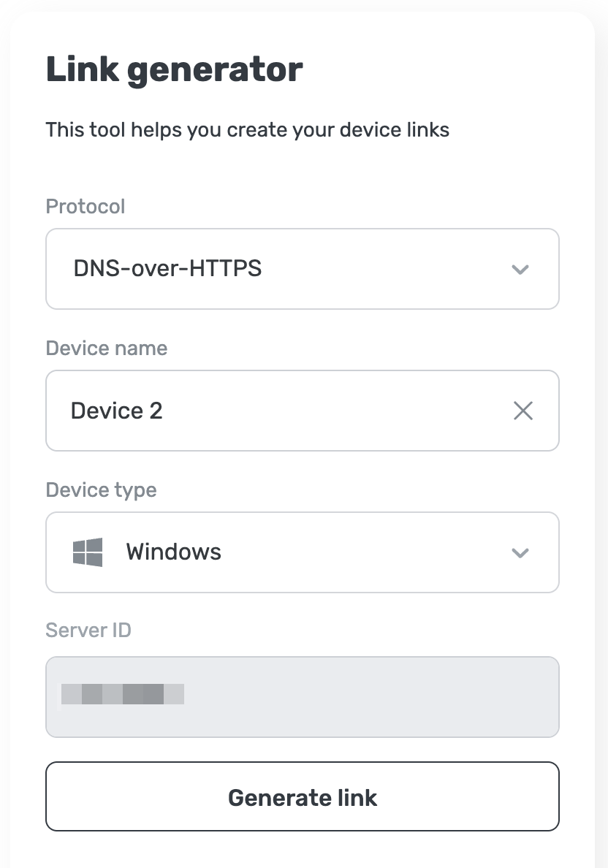Click the 'Server ID' field label
This screenshot has height=868, width=608.
(x=88, y=630)
